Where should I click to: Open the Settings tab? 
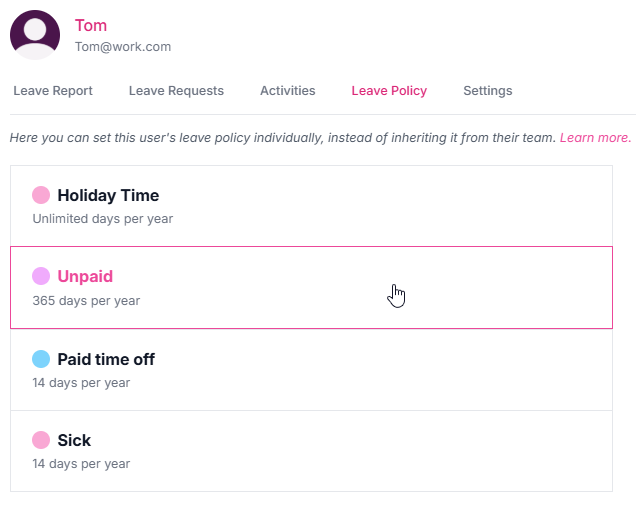[x=488, y=90]
